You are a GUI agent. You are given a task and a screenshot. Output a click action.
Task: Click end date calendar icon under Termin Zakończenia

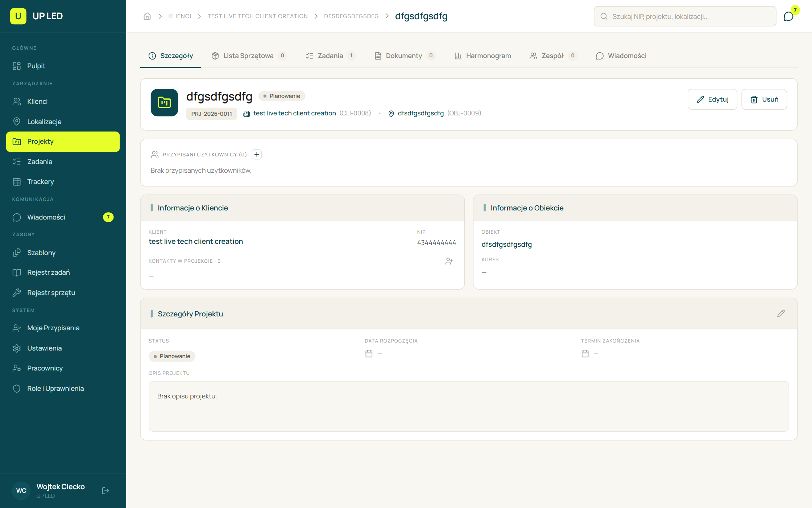(585, 354)
